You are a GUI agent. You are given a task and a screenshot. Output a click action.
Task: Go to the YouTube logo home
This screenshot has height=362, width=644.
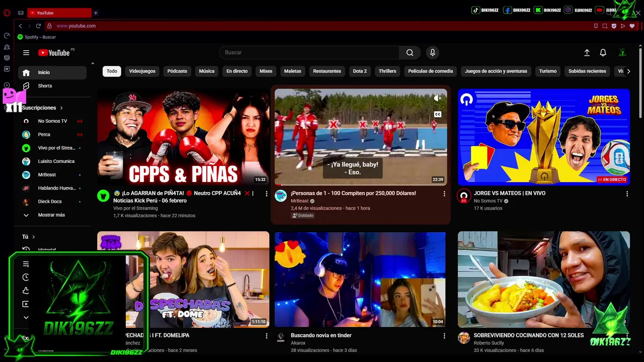(x=54, y=53)
